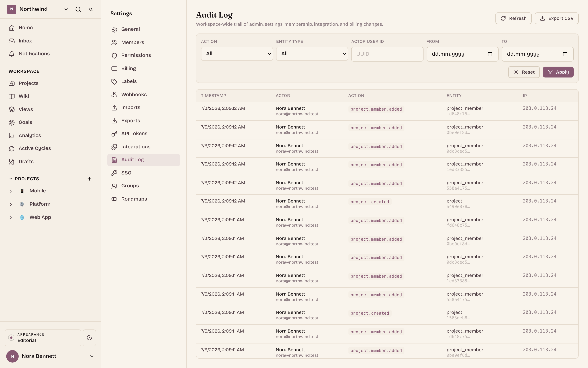Toggle dark mode with moon icon

tap(89, 338)
